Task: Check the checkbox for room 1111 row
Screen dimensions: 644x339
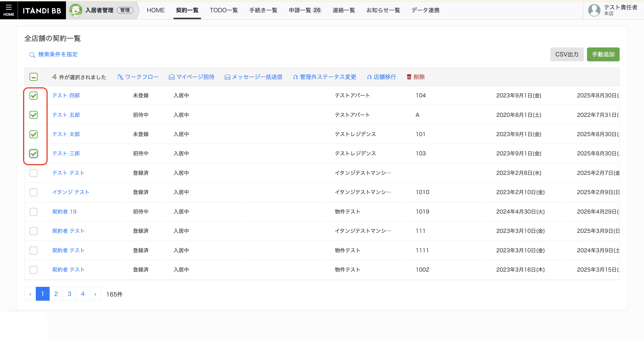Action: (34, 250)
